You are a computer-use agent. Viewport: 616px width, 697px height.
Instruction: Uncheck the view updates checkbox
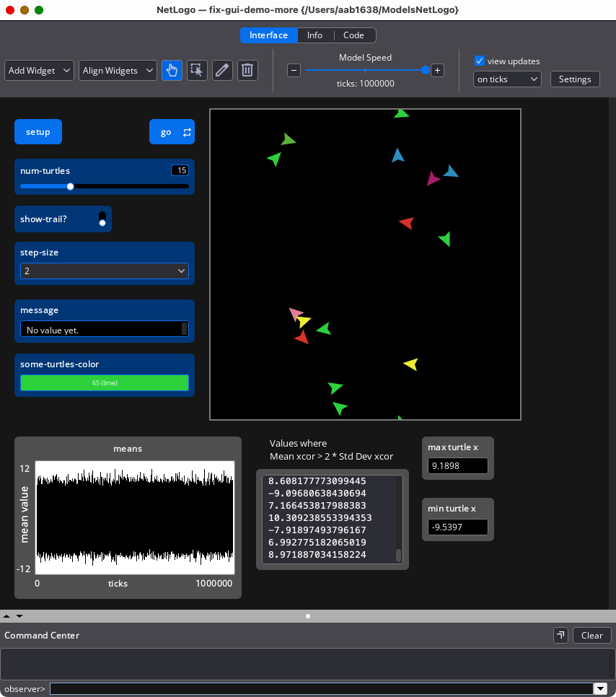click(x=480, y=61)
